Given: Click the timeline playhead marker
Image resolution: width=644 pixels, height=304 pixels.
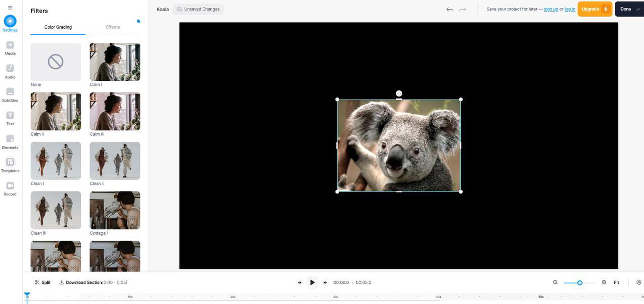Looking at the screenshot, I should point(27,295).
